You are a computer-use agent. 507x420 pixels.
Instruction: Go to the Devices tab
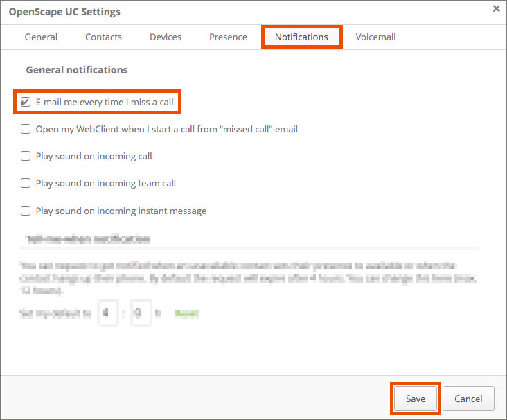[x=166, y=37]
